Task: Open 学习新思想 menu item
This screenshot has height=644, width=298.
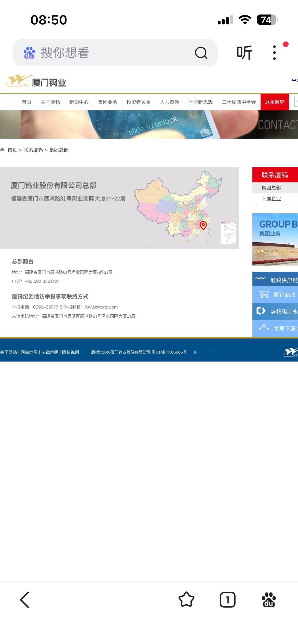Action: pos(201,102)
